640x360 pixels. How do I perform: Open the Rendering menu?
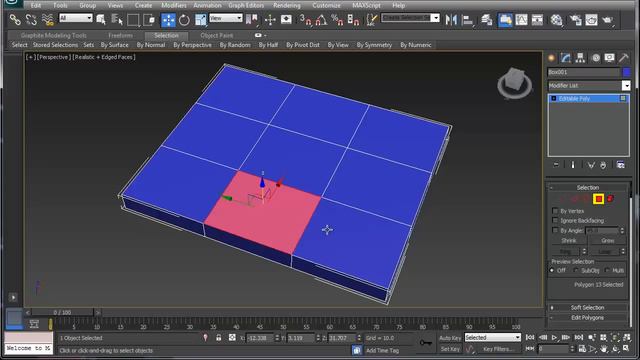[287, 5]
